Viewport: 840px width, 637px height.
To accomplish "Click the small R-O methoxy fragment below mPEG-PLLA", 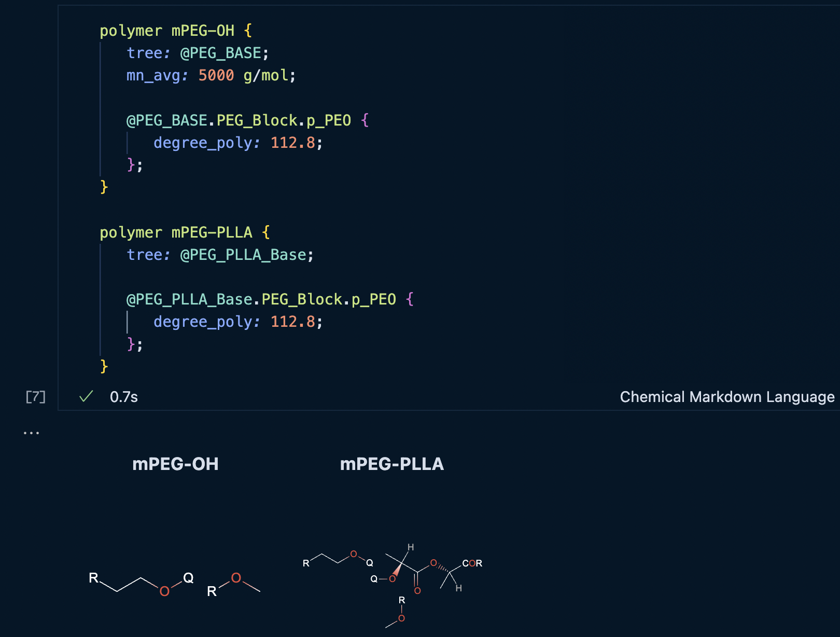I will pyautogui.click(x=396, y=612).
